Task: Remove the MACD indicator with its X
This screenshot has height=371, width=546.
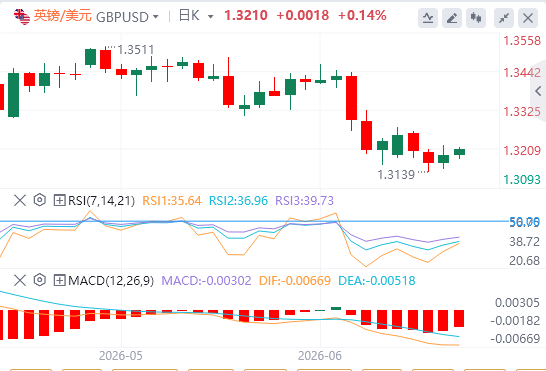Action: click(x=20, y=280)
